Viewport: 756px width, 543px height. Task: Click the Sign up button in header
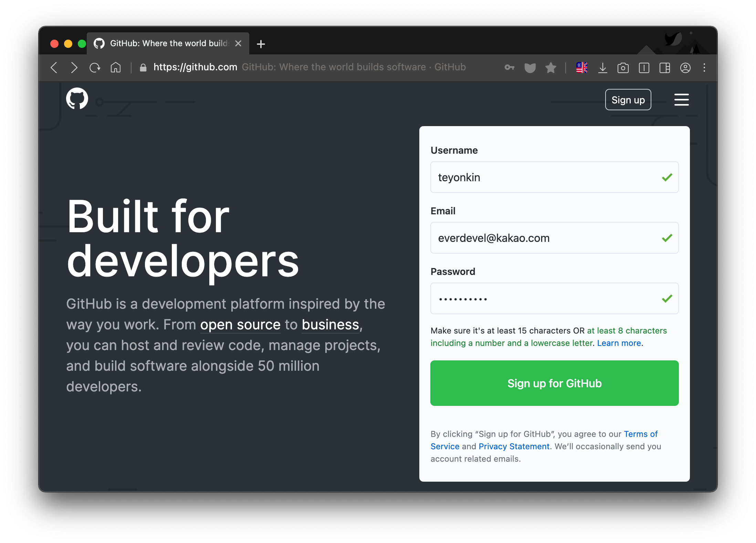tap(628, 100)
